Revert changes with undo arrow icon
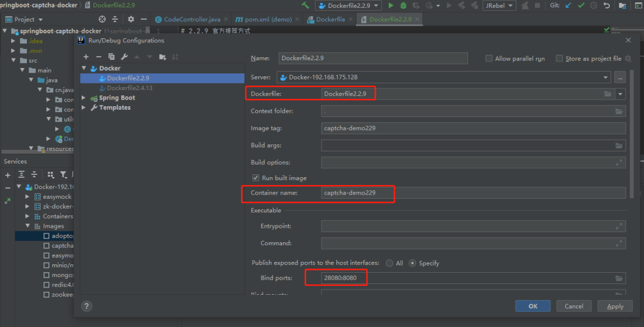The height and width of the screenshot is (327, 644). pos(606,5)
